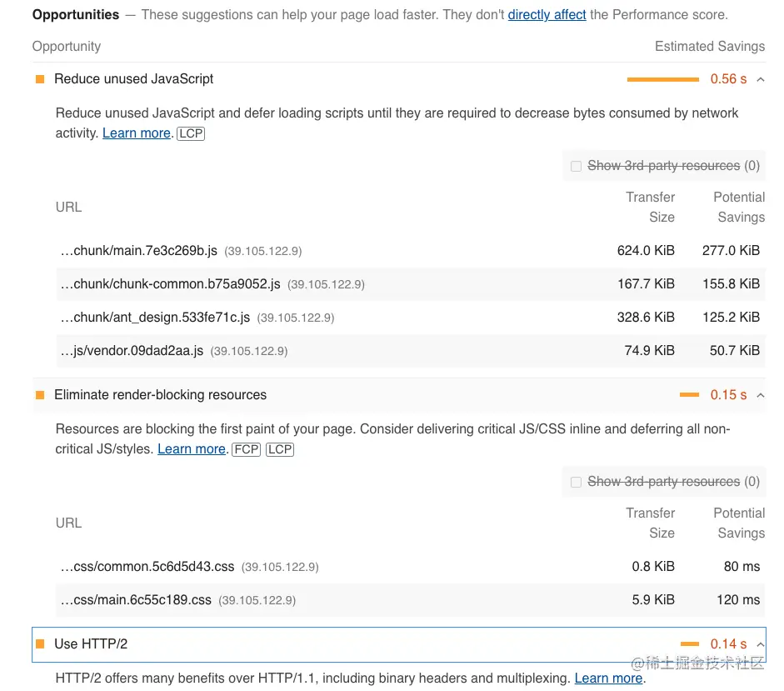Click orange square beside Reduce unused JavaScript
Image resolution: width=784 pixels, height=691 pixels.
(39, 79)
